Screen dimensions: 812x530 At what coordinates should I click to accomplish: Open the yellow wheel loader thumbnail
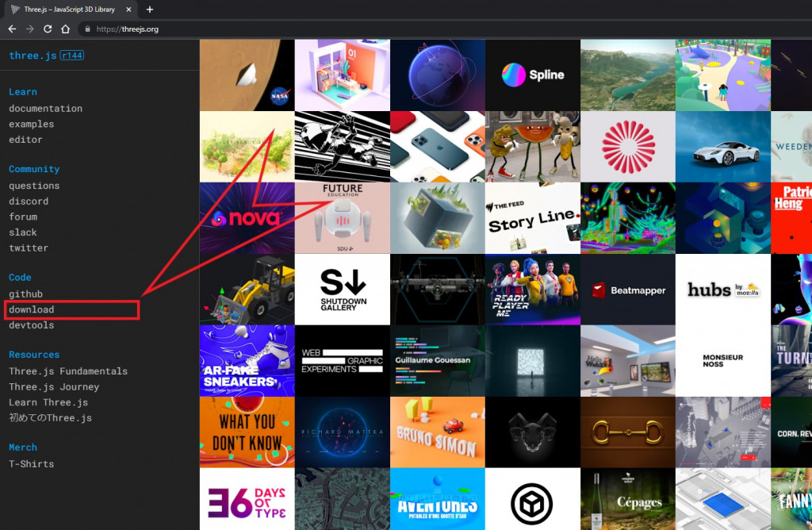[x=247, y=290]
